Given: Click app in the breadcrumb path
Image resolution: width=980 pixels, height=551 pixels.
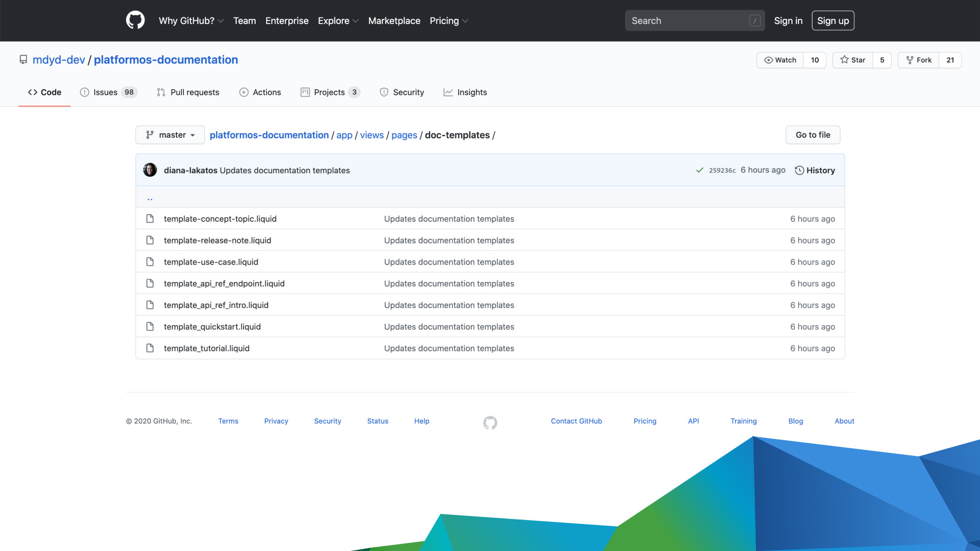Looking at the screenshot, I should pos(344,135).
